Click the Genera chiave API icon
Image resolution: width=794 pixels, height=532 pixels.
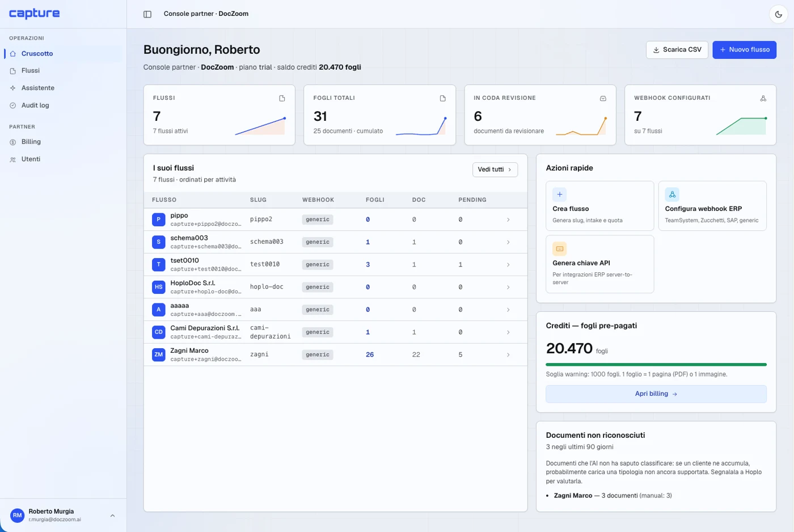(560, 249)
